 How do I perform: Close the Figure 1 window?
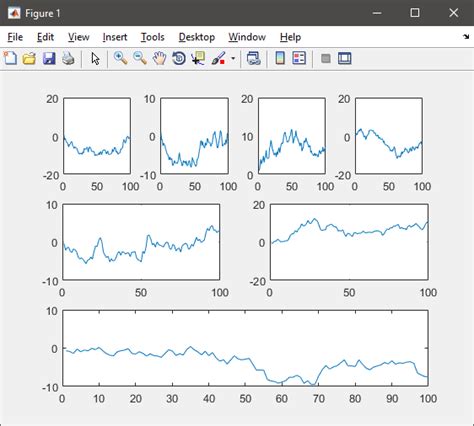coord(453,13)
